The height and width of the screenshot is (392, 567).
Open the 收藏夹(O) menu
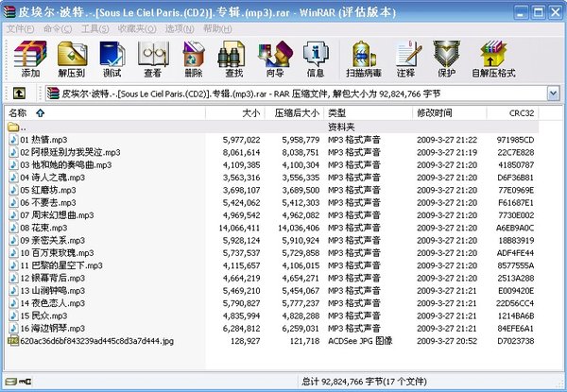[x=137, y=29]
